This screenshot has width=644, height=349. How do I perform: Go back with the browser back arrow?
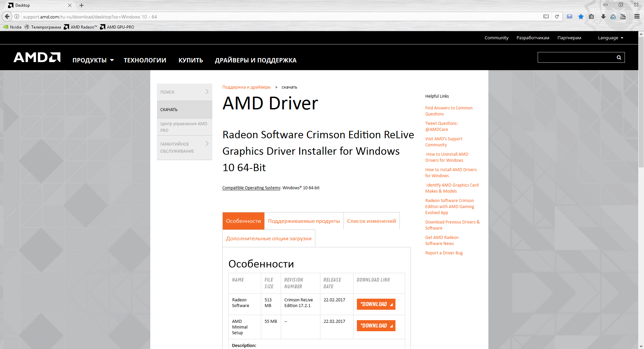click(7, 16)
